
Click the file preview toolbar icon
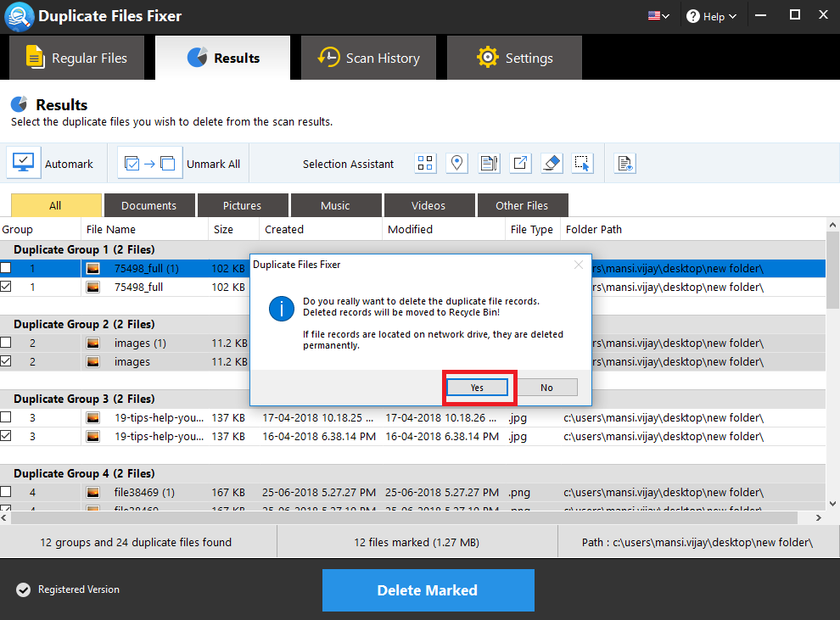click(624, 163)
